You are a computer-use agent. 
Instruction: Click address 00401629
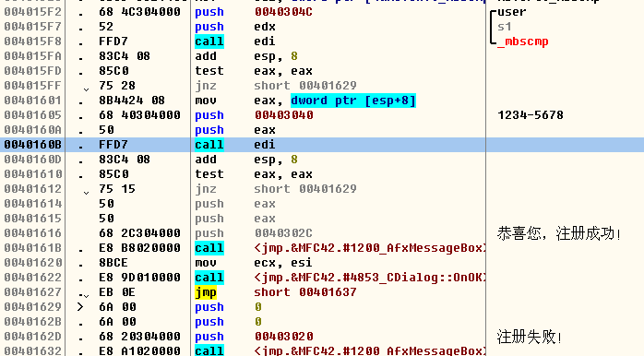(x=32, y=307)
